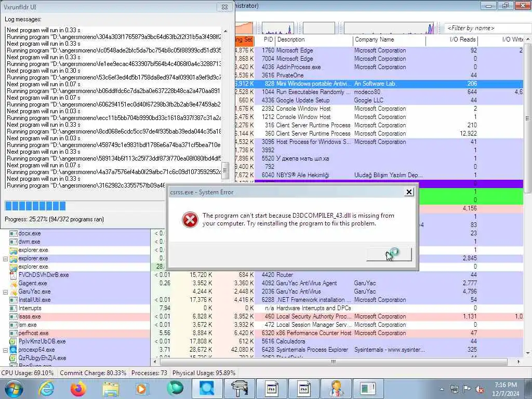Open Action Center flag tray icon
The image size is (532, 399).
[467, 389]
